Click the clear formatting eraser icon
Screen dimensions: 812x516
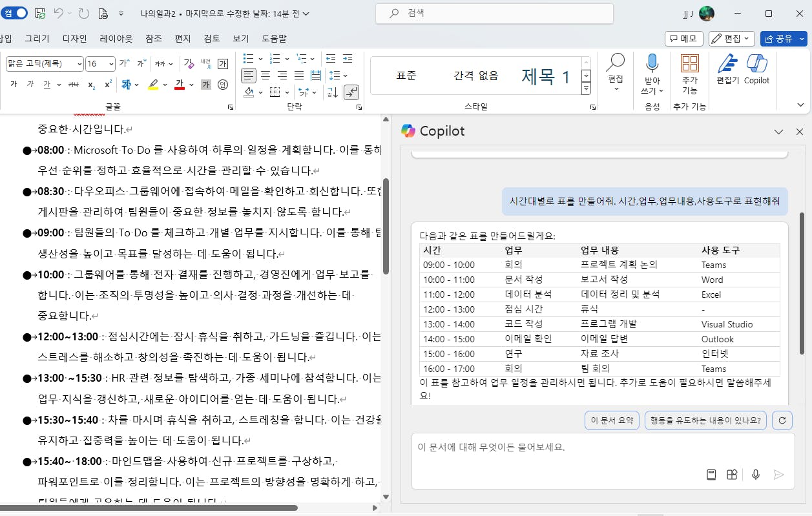pos(189,63)
